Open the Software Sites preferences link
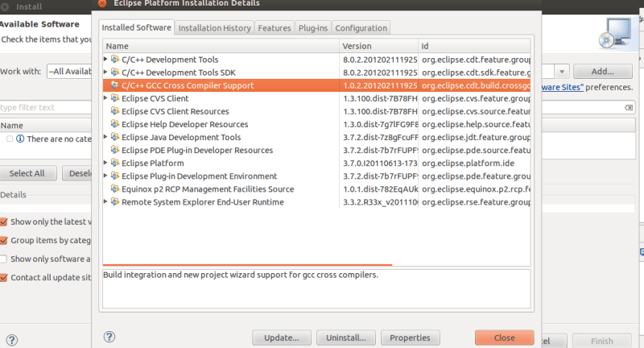 562,87
